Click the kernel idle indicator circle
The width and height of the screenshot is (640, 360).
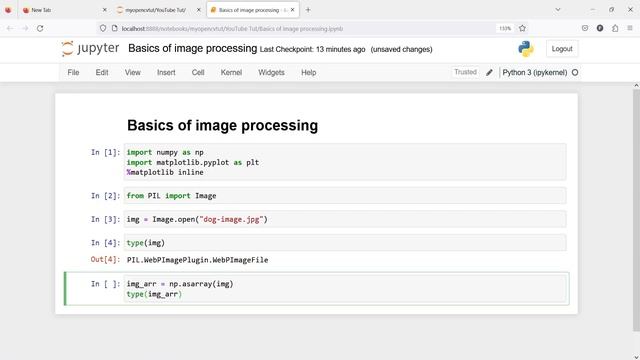[x=575, y=73]
